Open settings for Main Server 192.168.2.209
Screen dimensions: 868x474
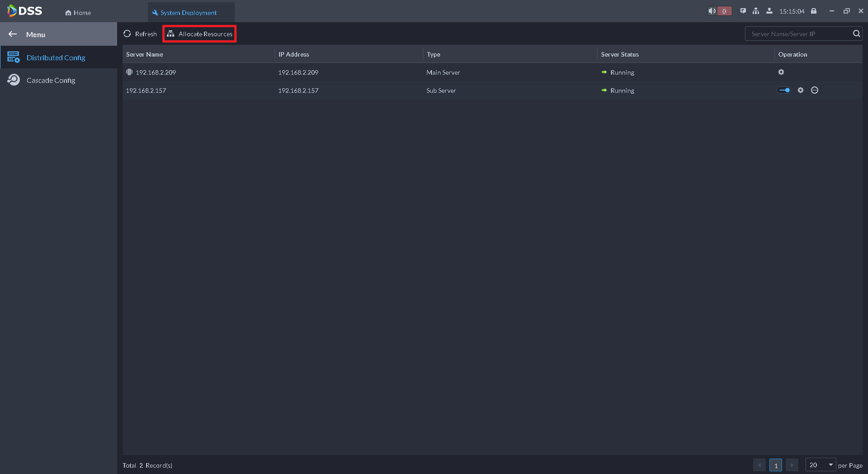point(781,72)
